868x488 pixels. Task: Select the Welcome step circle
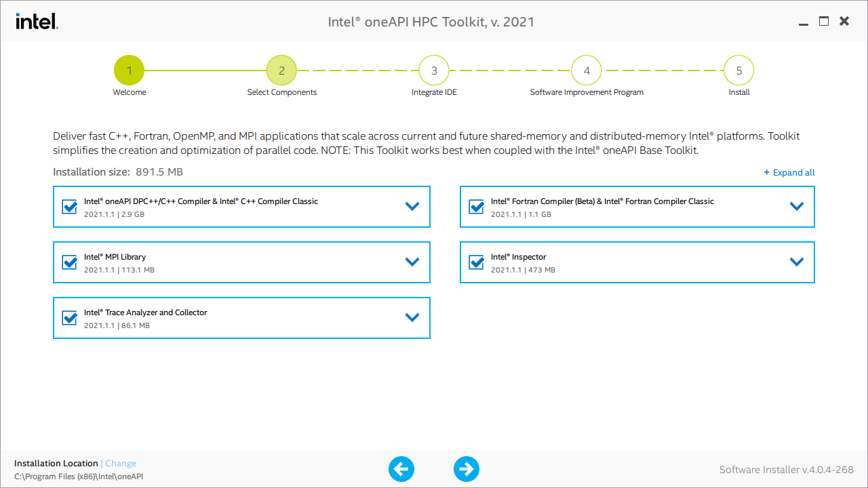point(129,70)
